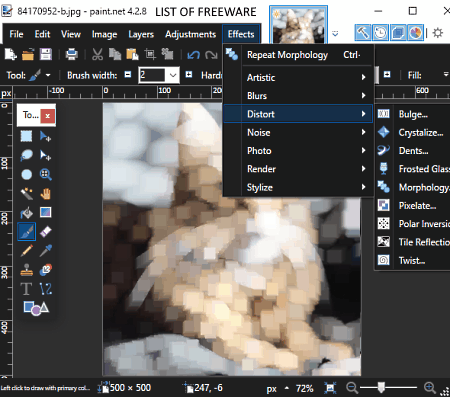Select the Line/Curve tool

pyautogui.click(x=45, y=289)
